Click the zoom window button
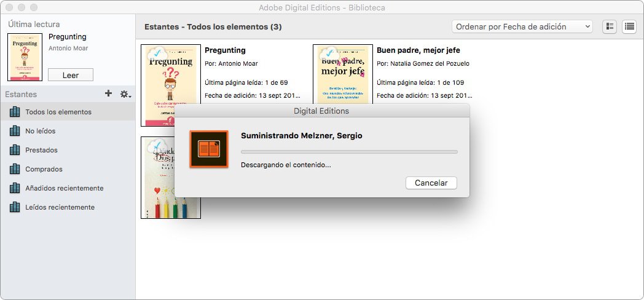This screenshot has height=300, width=644. 34,7
